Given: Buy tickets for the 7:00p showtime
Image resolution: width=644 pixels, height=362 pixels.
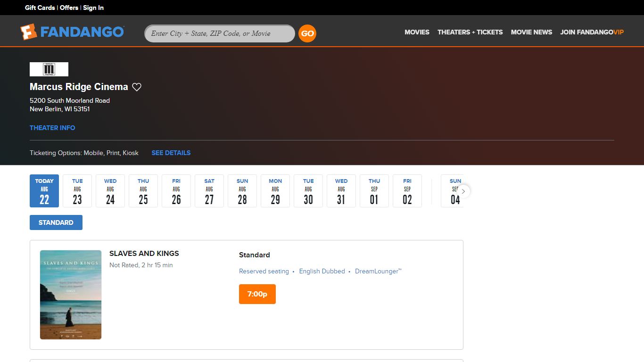Looking at the screenshot, I should (x=257, y=294).
